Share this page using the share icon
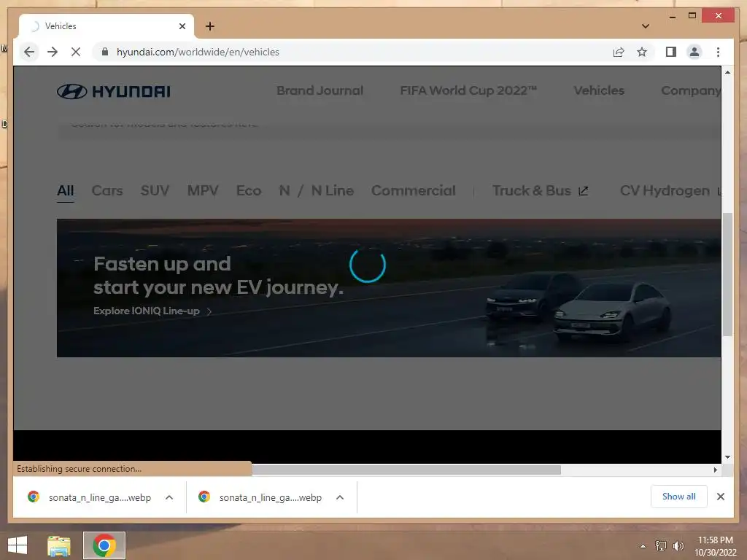Viewport: 747px width, 560px height. pyautogui.click(x=619, y=52)
